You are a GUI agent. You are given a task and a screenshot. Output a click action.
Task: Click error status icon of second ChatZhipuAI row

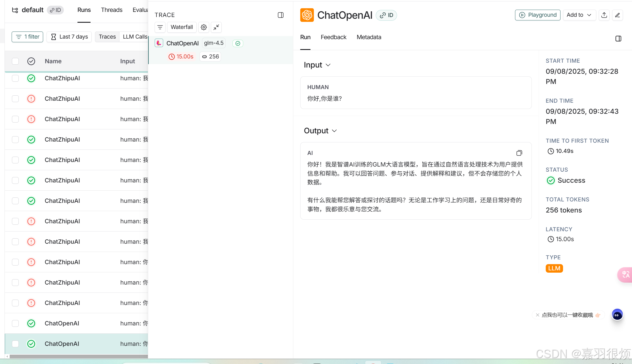[x=31, y=99]
